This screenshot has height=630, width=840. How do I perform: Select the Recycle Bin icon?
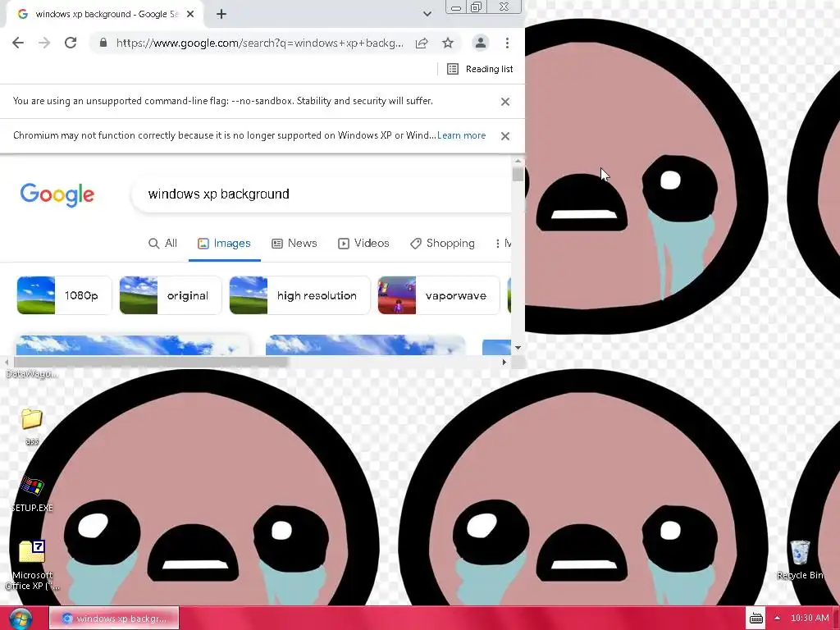tap(800, 560)
